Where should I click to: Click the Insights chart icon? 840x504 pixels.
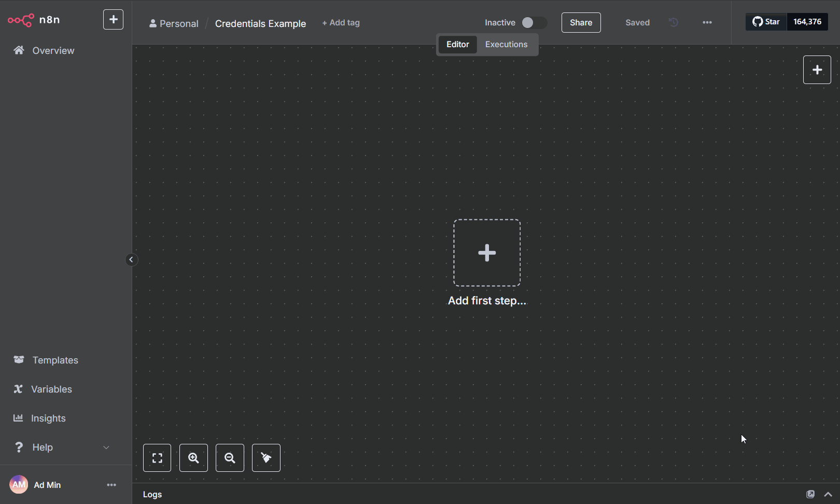pos(18,418)
